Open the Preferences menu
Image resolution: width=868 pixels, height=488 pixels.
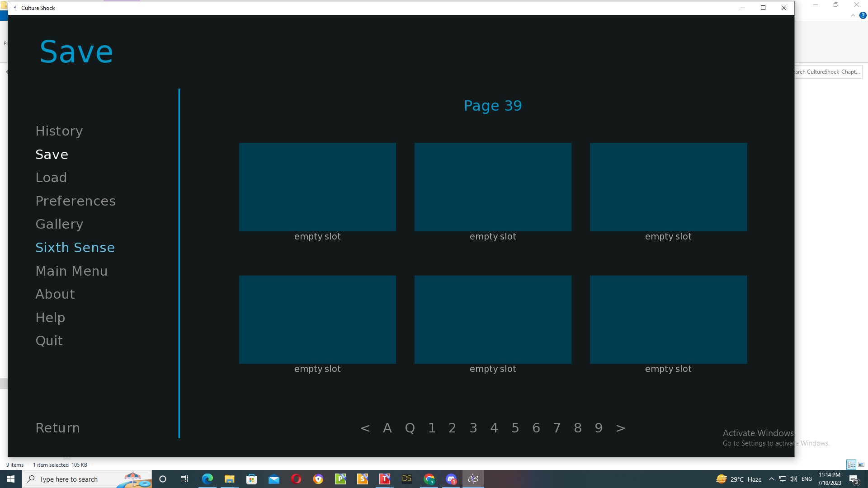coord(75,200)
